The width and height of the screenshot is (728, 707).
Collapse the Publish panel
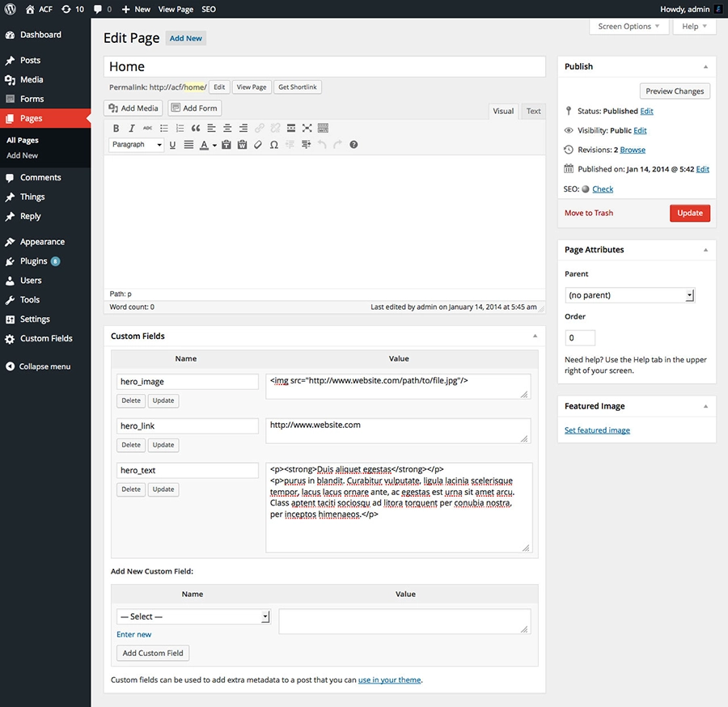pyautogui.click(x=705, y=66)
